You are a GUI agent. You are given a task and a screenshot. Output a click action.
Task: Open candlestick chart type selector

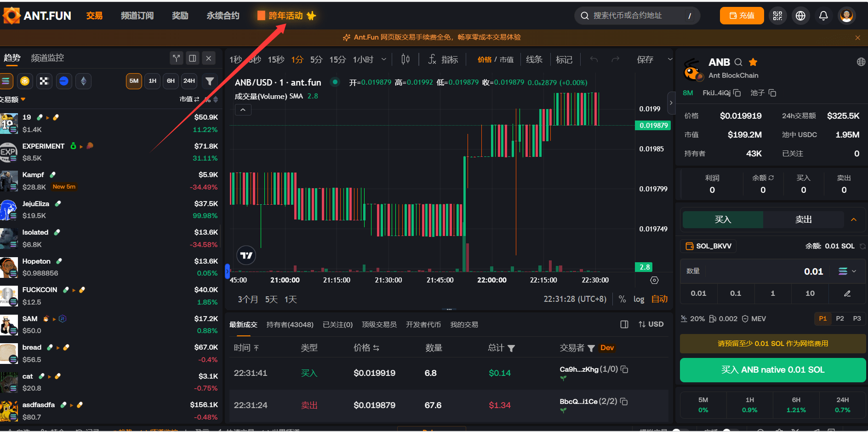tap(405, 59)
